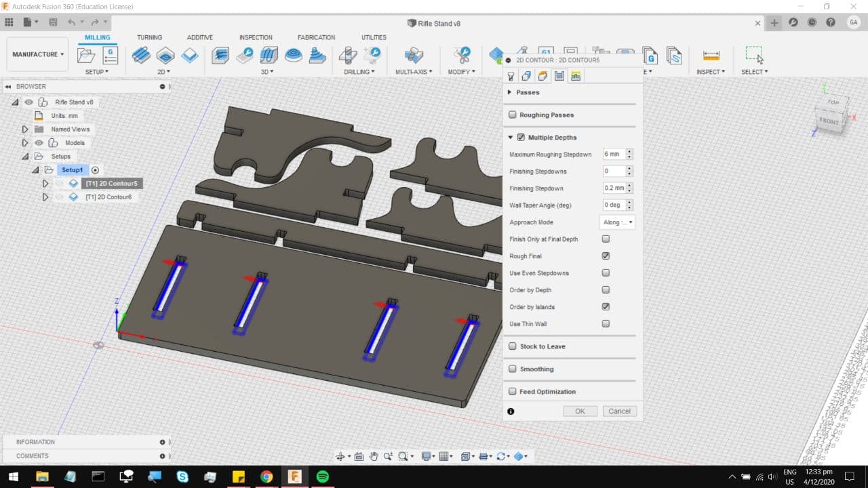Screen dimensions: 868x488
Task: Enable Use Thin Wall checkbox
Action: pyautogui.click(x=606, y=324)
